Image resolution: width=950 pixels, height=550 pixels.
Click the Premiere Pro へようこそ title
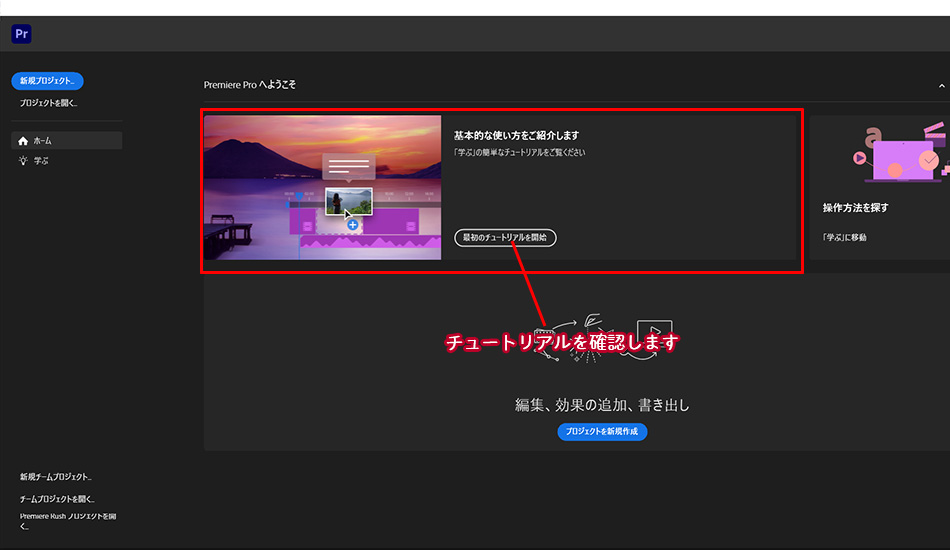coord(250,85)
